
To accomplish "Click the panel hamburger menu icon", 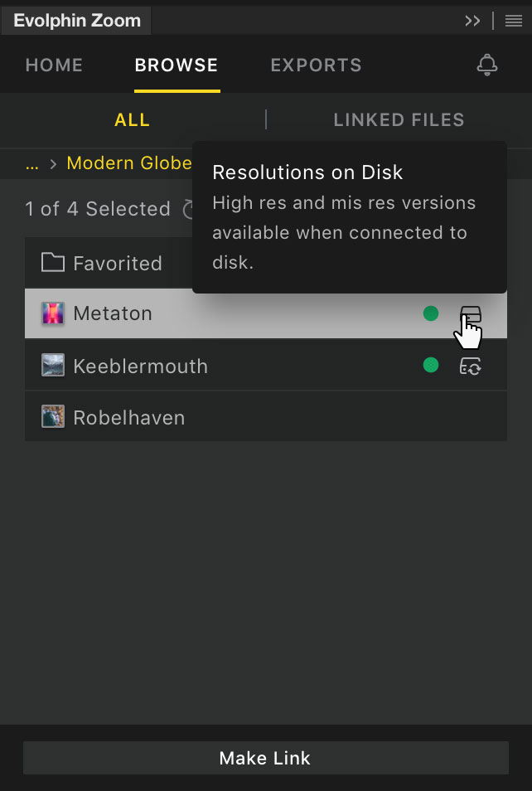I will [x=513, y=22].
